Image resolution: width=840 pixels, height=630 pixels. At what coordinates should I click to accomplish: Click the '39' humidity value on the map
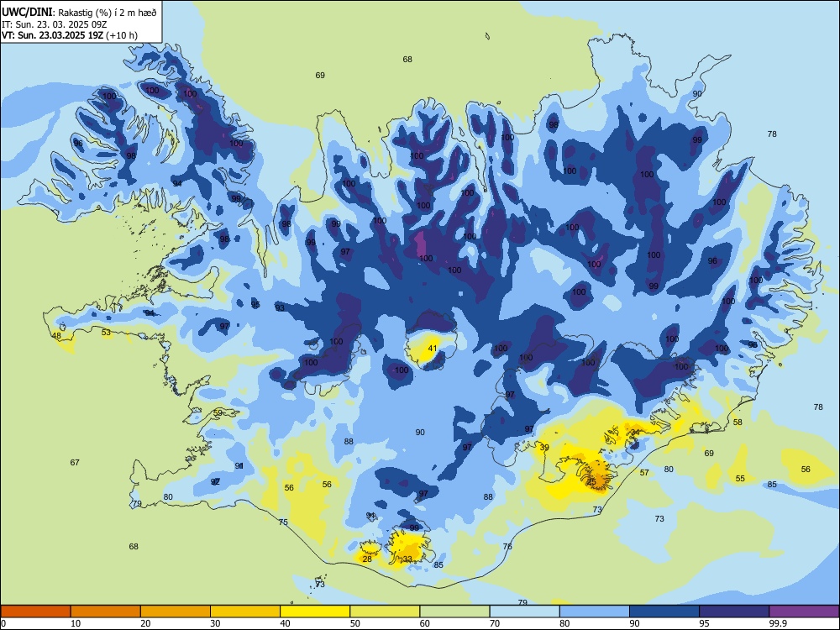[544, 448]
